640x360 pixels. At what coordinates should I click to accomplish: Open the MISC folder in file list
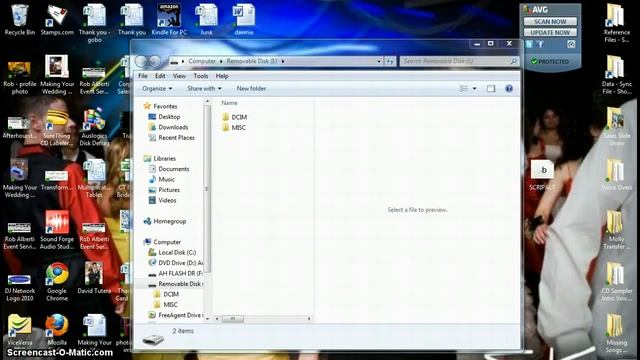pyautogui.click(x=234, y=128)
